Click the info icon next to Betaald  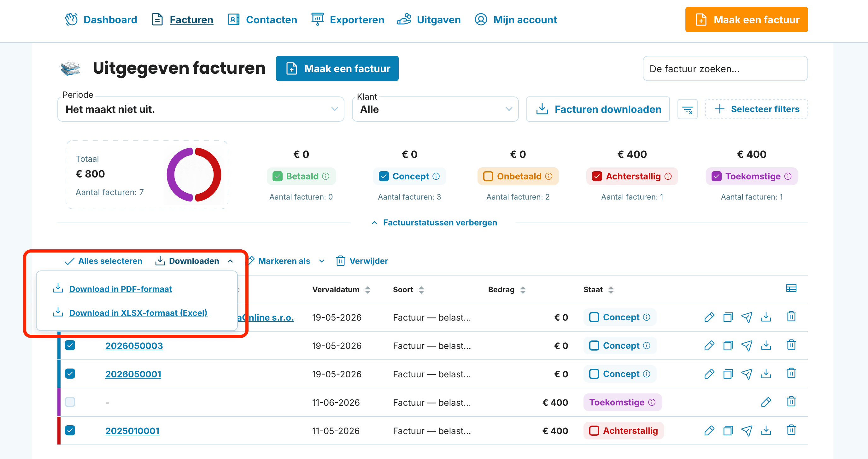[x=325, y=176]
